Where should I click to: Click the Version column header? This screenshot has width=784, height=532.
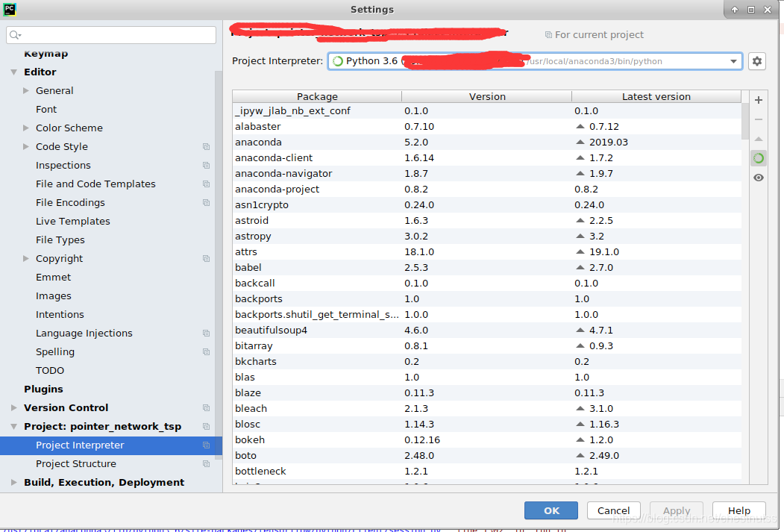click(x=487, y=96)
